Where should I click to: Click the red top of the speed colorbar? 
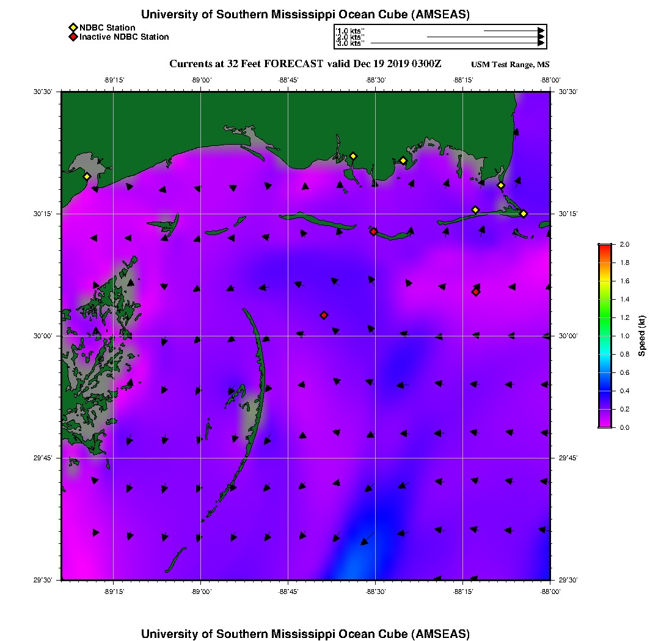605,247
